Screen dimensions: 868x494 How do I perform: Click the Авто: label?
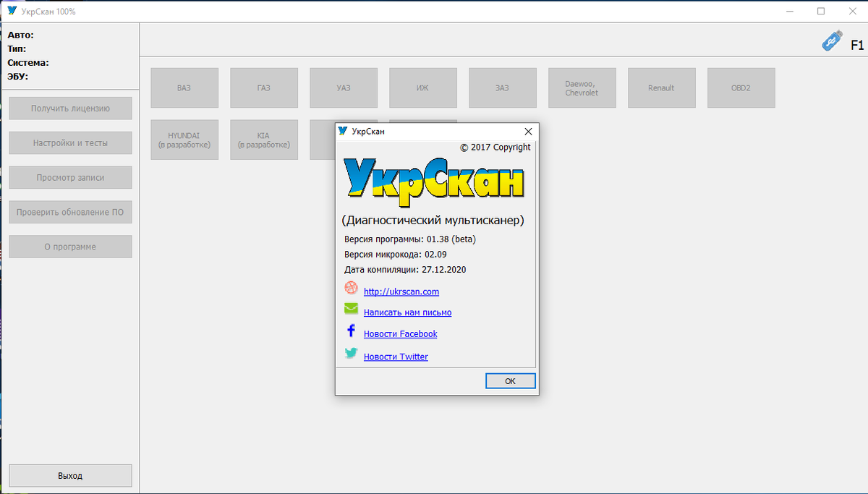(20, 35)
